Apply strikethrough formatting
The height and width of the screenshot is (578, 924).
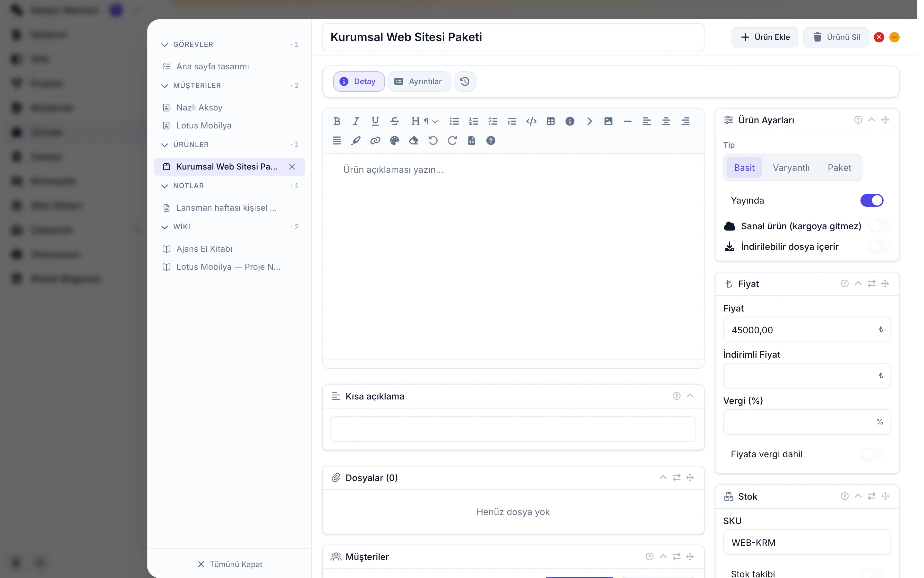click(394, 121)
